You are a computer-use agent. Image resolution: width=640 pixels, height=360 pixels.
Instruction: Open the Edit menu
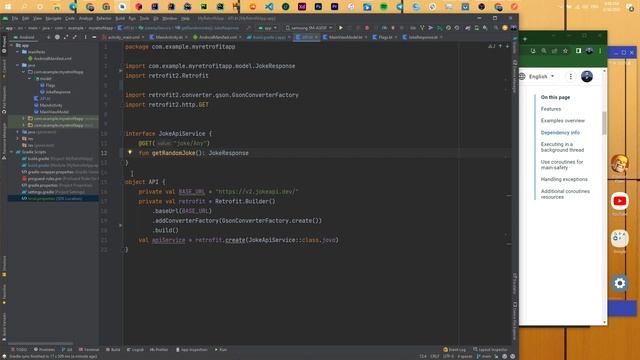pos(25,18)
